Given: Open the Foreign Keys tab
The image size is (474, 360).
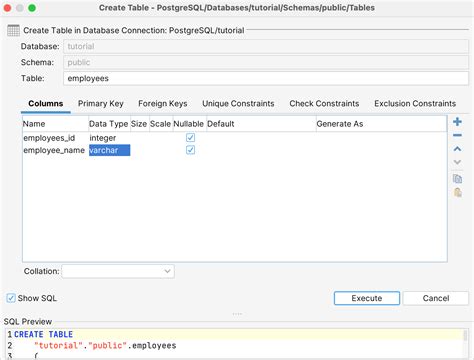Looking at the screenshot, I should [x=163, y=104].
